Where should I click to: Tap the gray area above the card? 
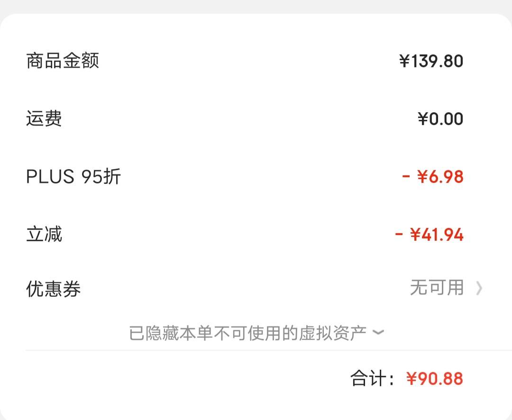tap(256, 7)
